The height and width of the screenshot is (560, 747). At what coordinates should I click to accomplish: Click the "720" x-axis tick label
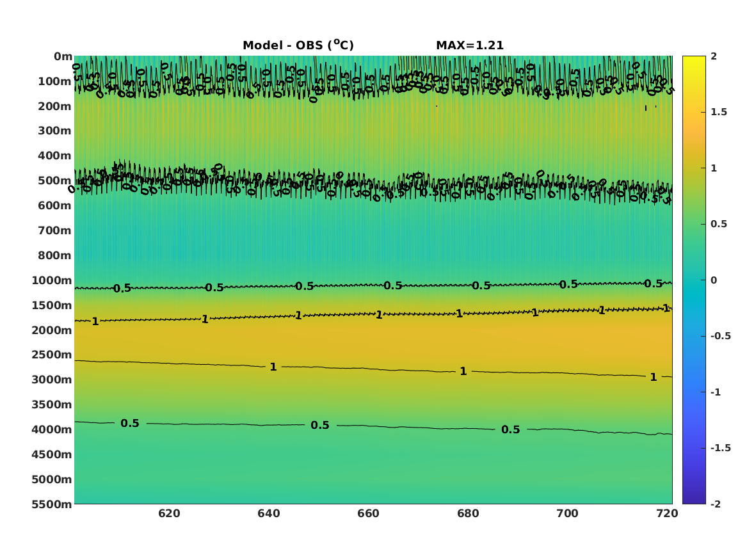click(x=667, y=513)
